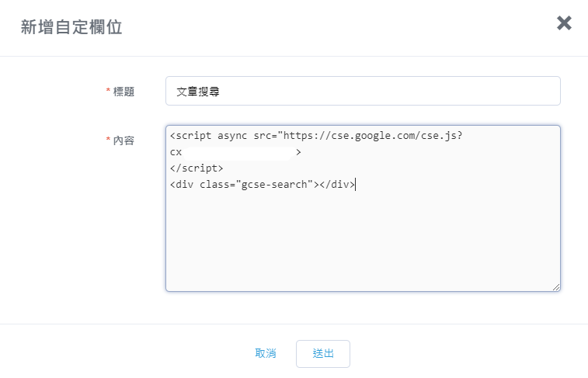
Task: Focus the 內容 code textarea
Action: click(x=363, y=208)
